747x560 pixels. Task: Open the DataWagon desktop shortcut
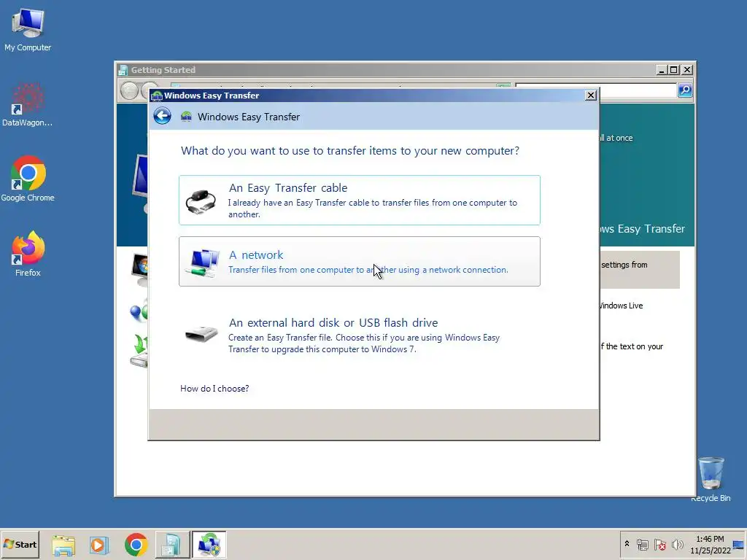28,105
